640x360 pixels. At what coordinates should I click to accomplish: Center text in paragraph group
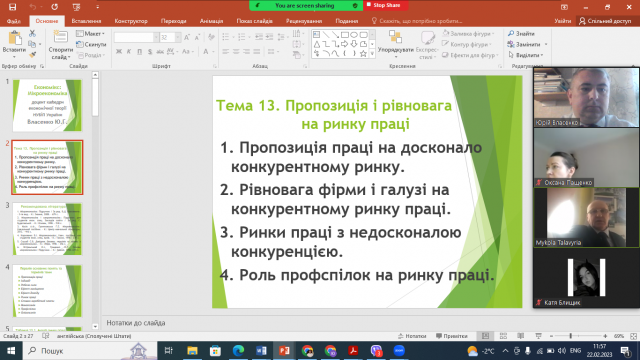(236, 51)
